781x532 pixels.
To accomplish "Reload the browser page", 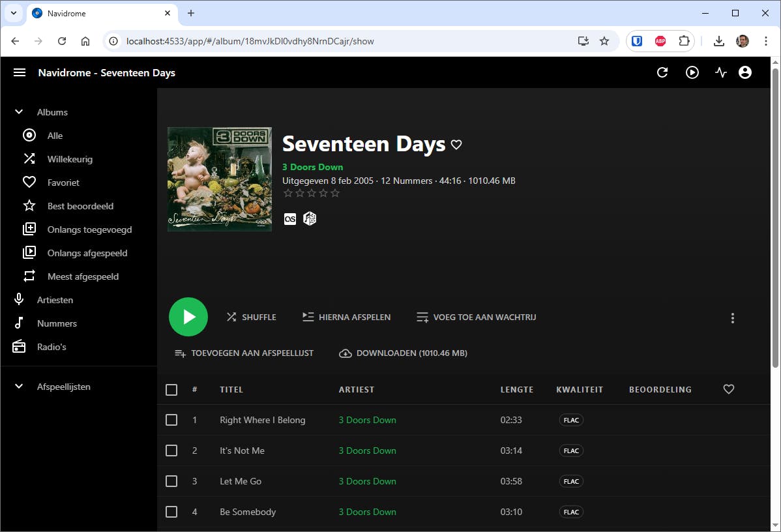I will (62, 41).
